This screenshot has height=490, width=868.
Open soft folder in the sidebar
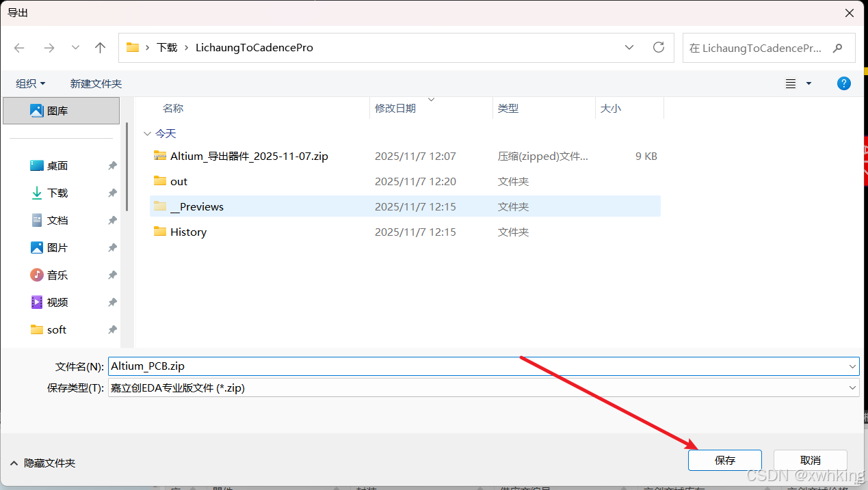[x=56, y=329]
